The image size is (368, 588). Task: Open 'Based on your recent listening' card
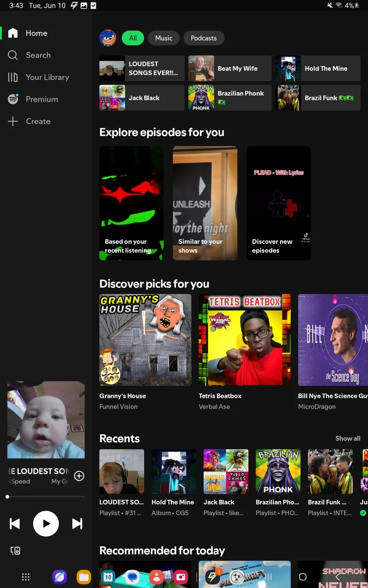point(131,203)
